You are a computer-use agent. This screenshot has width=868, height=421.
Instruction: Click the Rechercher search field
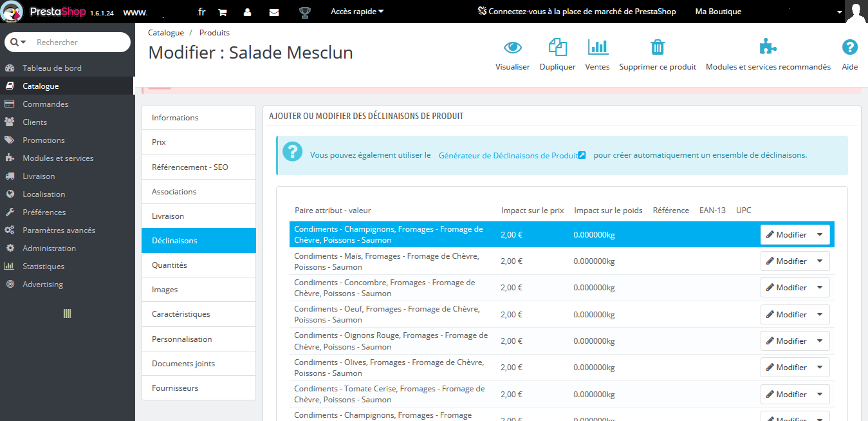point(78,42)
